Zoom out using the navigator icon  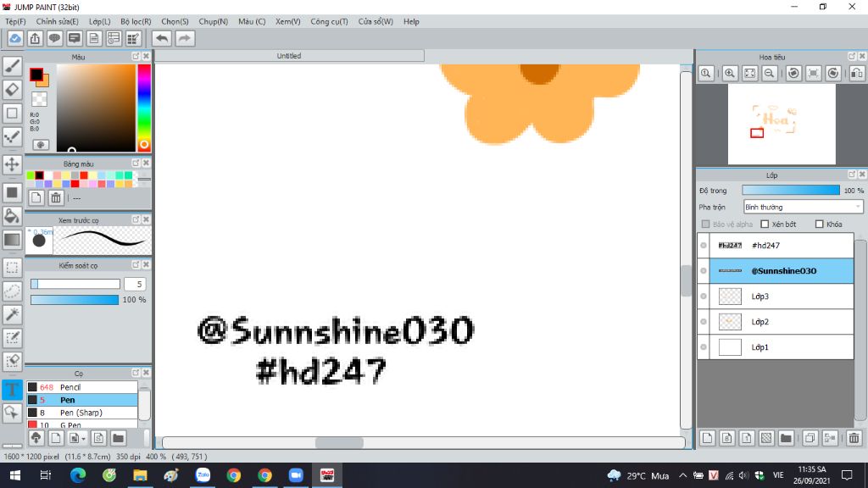[769, 73]
